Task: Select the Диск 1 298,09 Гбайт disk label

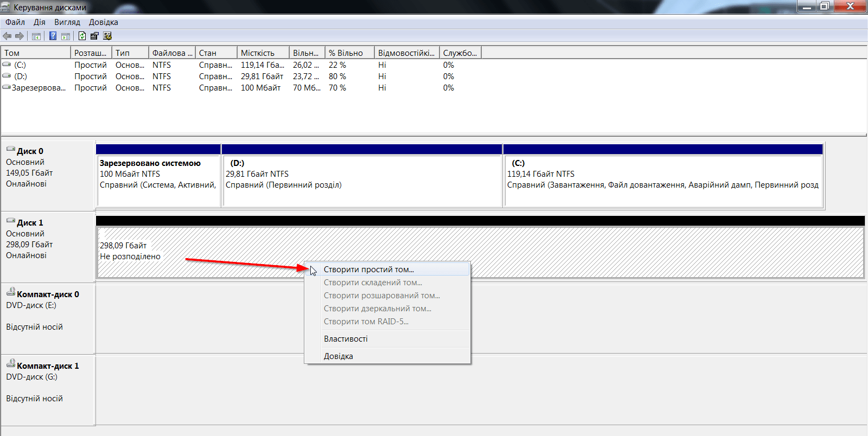Action: (x=48, y=247)
